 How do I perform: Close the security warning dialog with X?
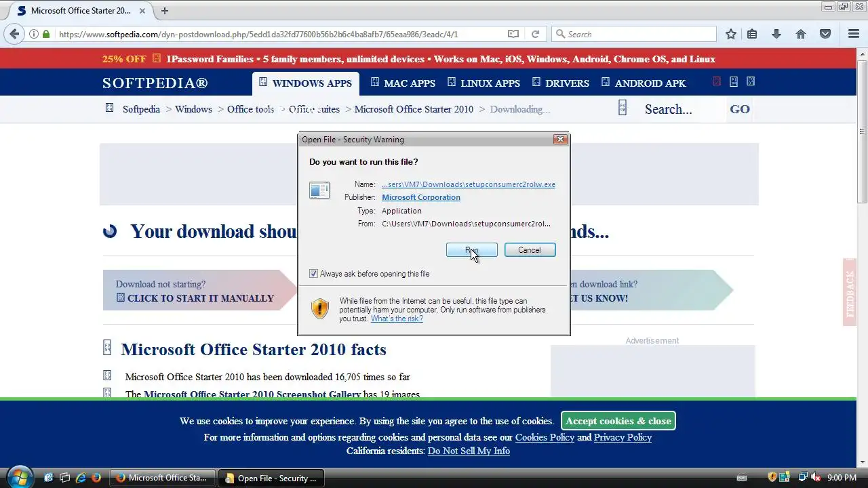560,139
